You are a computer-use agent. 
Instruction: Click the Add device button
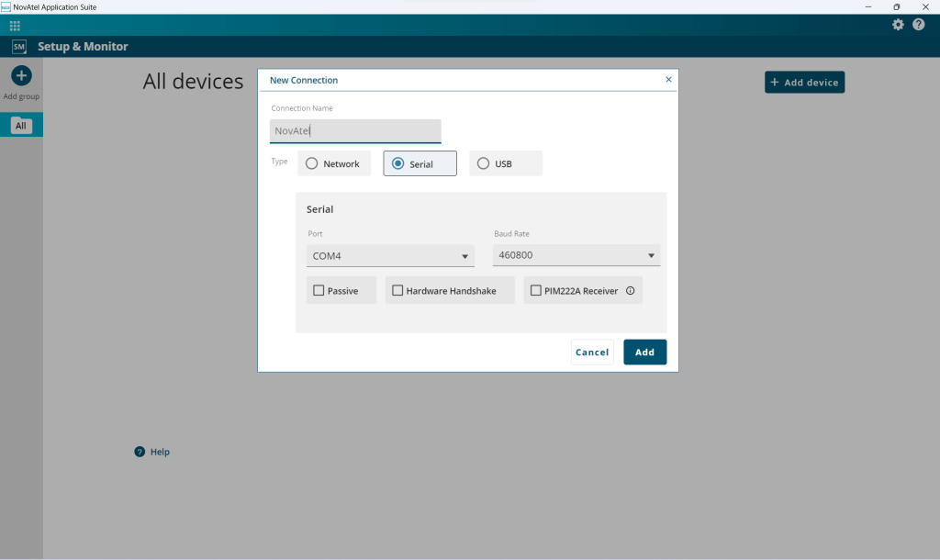coord(804,82)
